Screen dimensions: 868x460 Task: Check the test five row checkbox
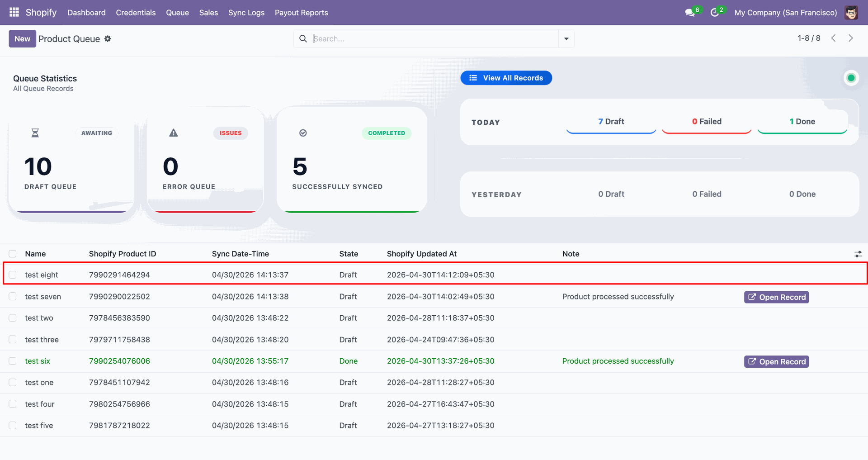tap(13, 426)
